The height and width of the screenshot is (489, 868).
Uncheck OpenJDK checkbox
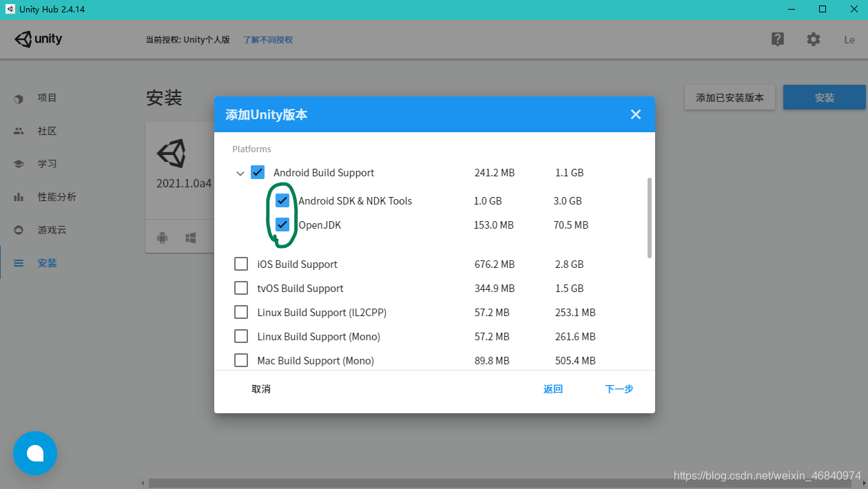(x=282, y=225)
